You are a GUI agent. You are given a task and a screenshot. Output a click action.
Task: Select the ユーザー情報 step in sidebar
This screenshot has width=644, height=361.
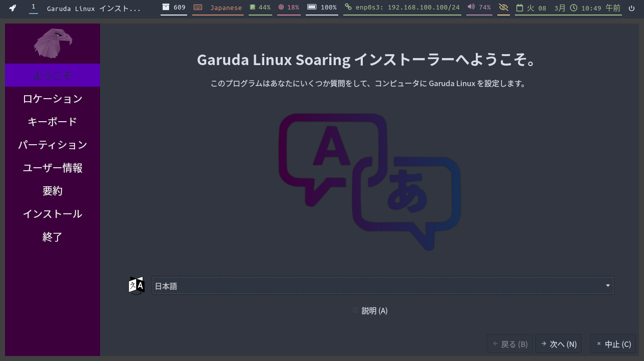click(x=53, y=168)
